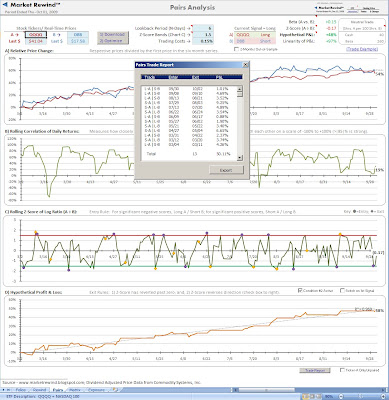Select the Trading Costs value cell
The image size is (389, 400).
coord(203,41)
